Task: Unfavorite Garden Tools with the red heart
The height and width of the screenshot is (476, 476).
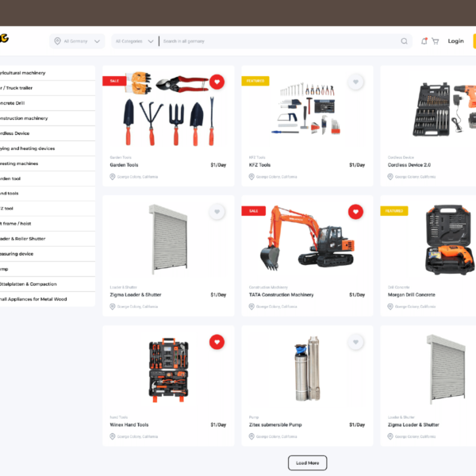Action: [217, 82]
